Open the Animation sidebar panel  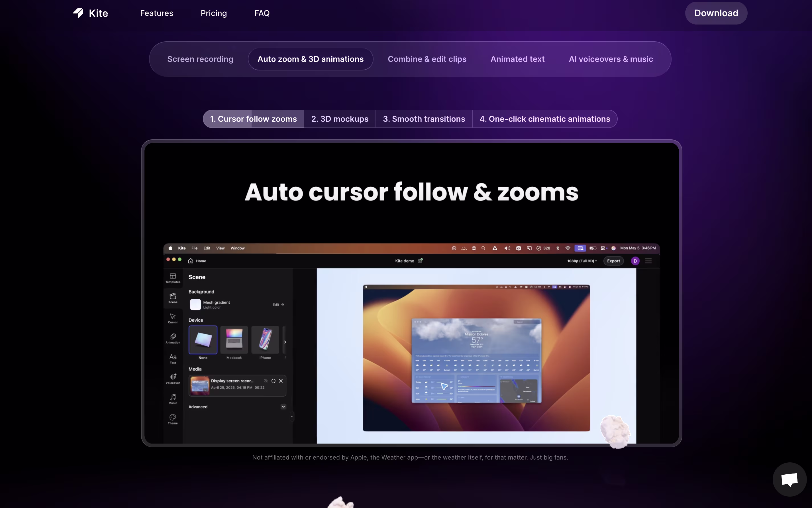(173, 338)
